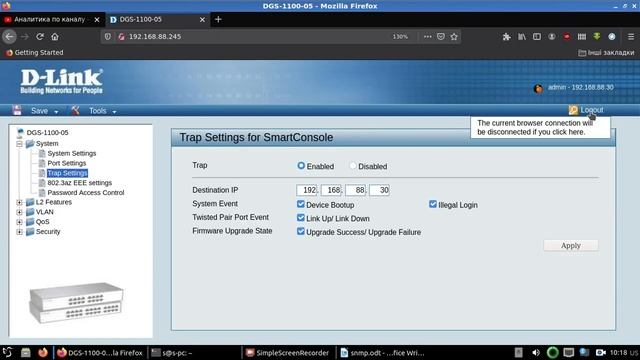Image resolution: width=640 pixels, height=360 pixels.
Task: Click third Destination IP octet field 88
Action: click(355, 190)
